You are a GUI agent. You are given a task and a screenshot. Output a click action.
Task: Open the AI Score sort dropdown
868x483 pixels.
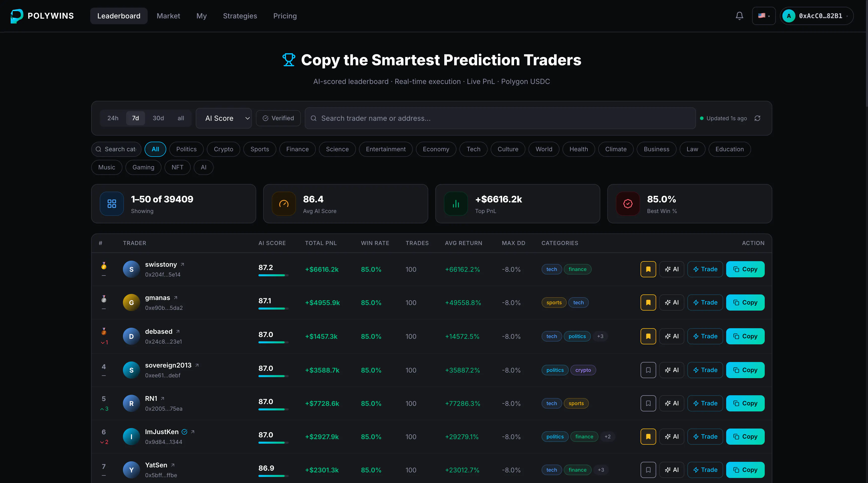[224, 118]
